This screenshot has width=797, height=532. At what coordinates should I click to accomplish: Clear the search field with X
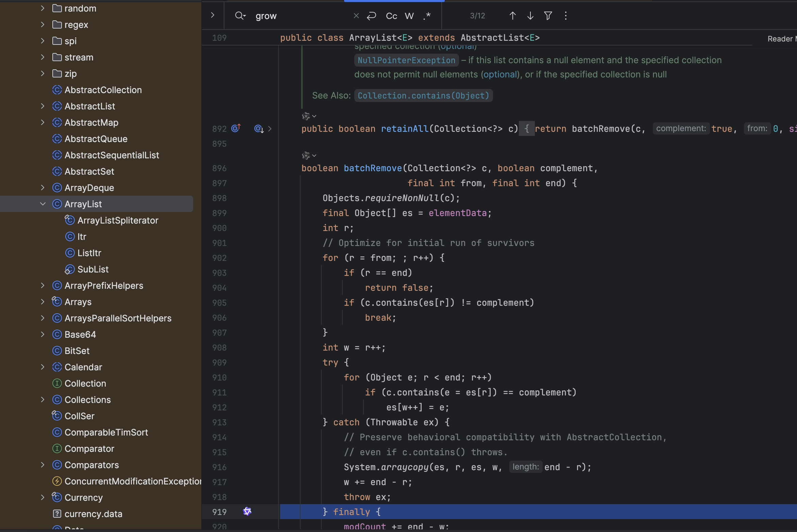tap(356, 16)
